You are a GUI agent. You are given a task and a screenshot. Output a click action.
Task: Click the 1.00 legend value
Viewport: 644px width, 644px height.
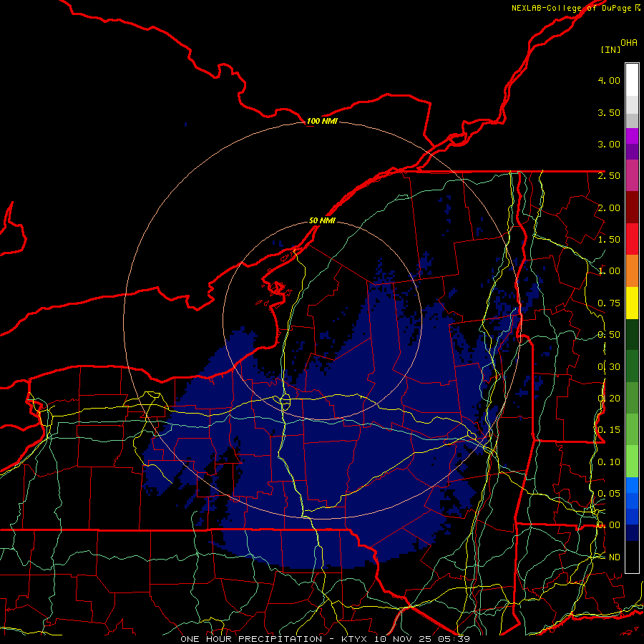click(609, 271)
